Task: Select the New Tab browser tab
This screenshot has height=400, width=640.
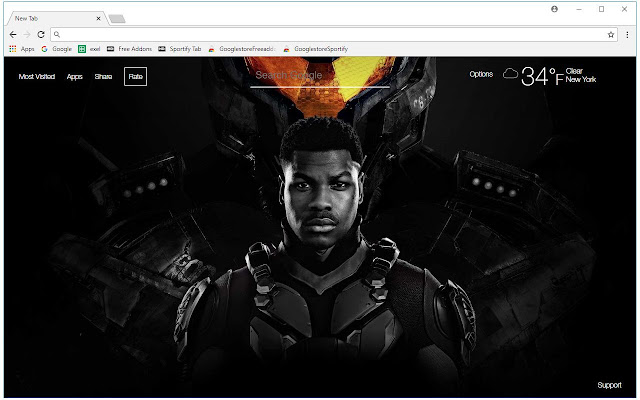Action: pyautogui.click(x=56, y=18)
